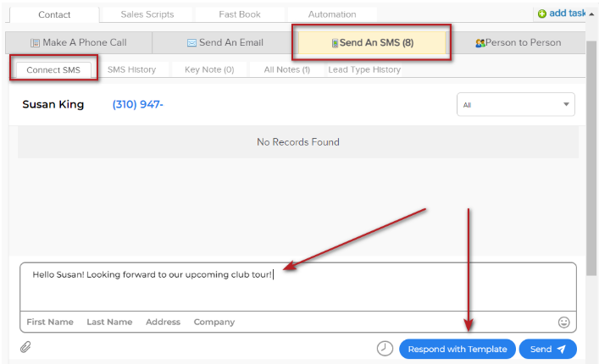Click the Respond with Template button
The height and width of the screenshot is (364, 599).
tap(457, 349)
